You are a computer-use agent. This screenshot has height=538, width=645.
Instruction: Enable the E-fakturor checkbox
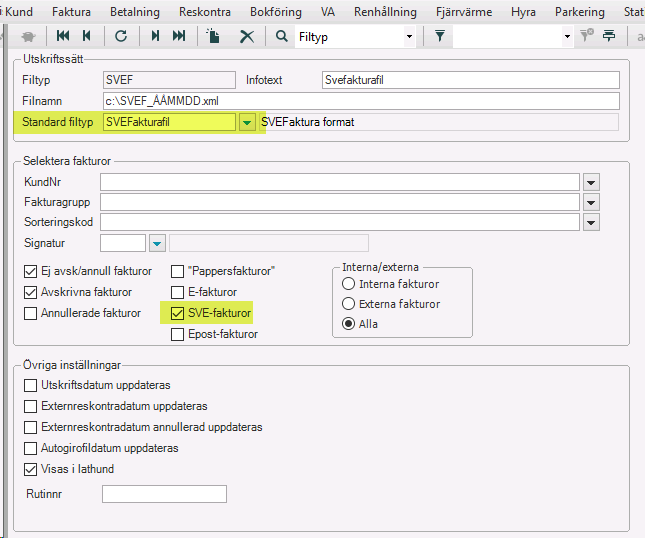coord(178,292)
